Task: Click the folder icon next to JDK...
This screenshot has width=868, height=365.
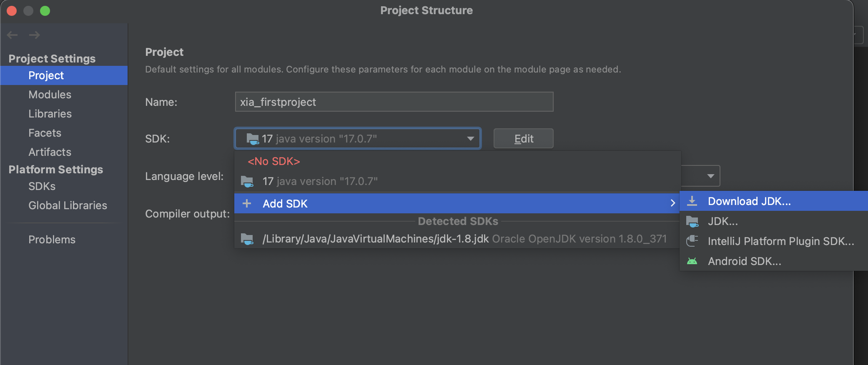Action: 692,222
